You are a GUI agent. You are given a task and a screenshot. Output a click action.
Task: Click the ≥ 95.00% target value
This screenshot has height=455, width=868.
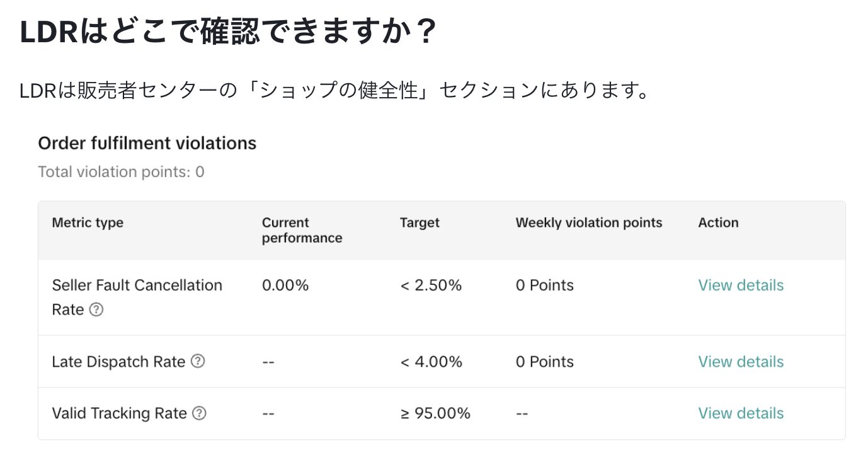pyautogui.click(x=435, y=413)
